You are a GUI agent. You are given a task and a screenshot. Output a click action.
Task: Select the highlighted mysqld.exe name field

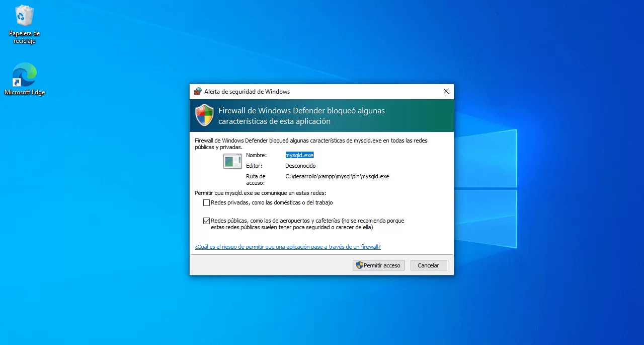(299, 155)
